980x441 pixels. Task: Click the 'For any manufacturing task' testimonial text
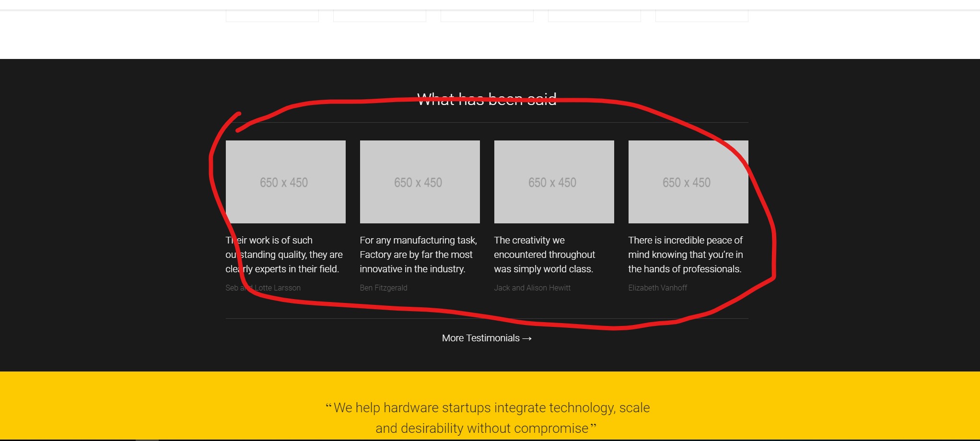click(418, 255)
